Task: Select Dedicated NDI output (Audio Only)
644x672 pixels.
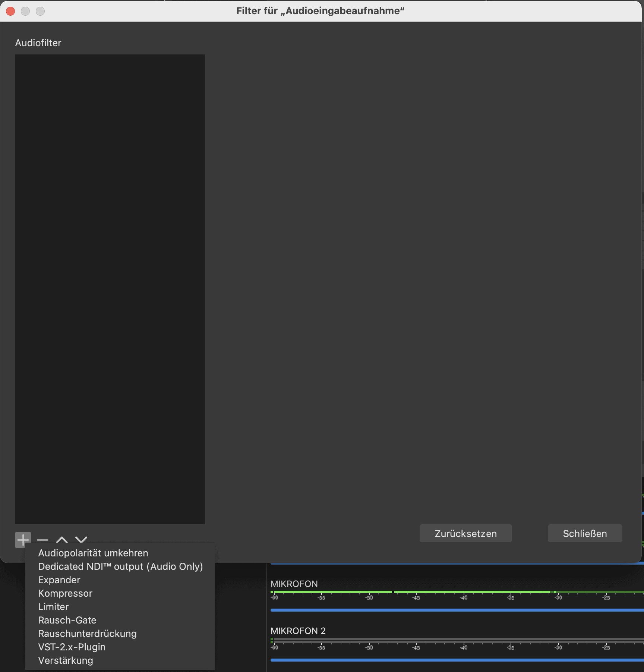Action: (120, 566)
